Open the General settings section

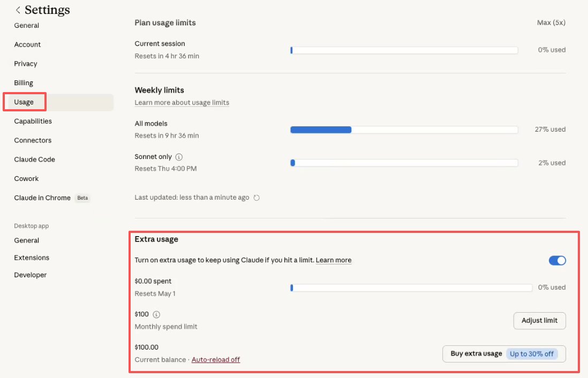coord(27,26)
